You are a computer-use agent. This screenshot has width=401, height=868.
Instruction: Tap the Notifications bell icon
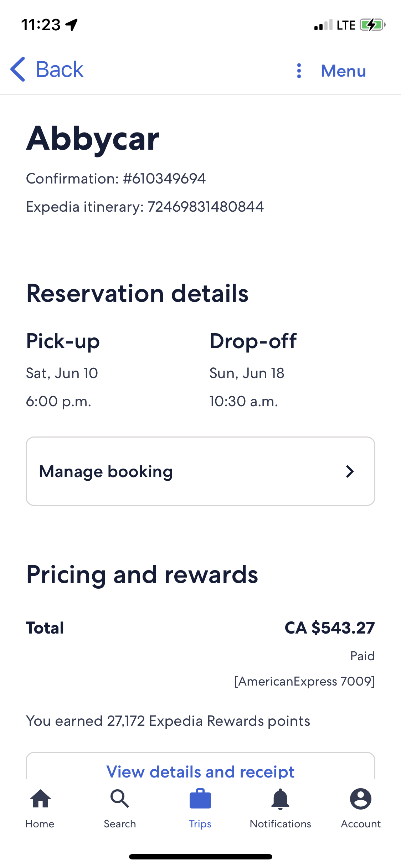point(281,799)
